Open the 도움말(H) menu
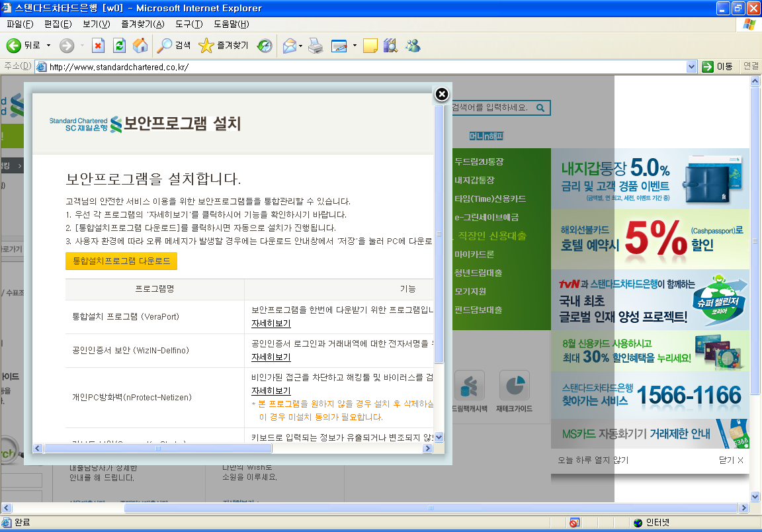This screenshot has width=762, height=532. pyautogui.click(x=232, y=24)
